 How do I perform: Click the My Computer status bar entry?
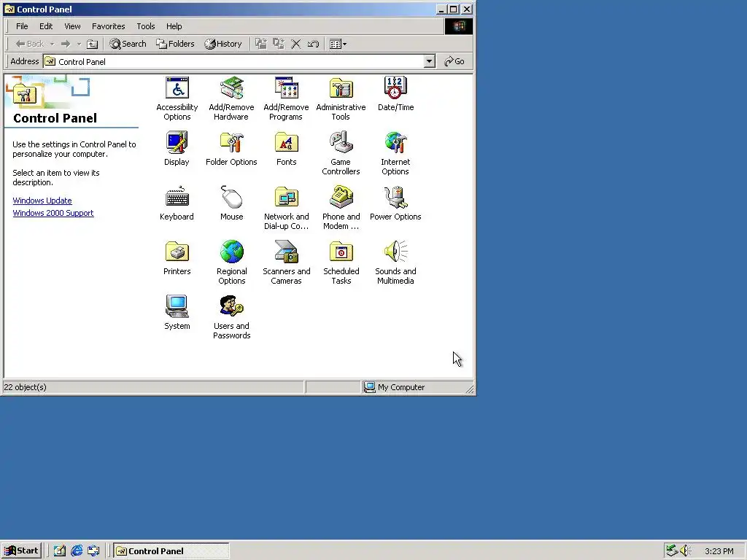[395, 387]
